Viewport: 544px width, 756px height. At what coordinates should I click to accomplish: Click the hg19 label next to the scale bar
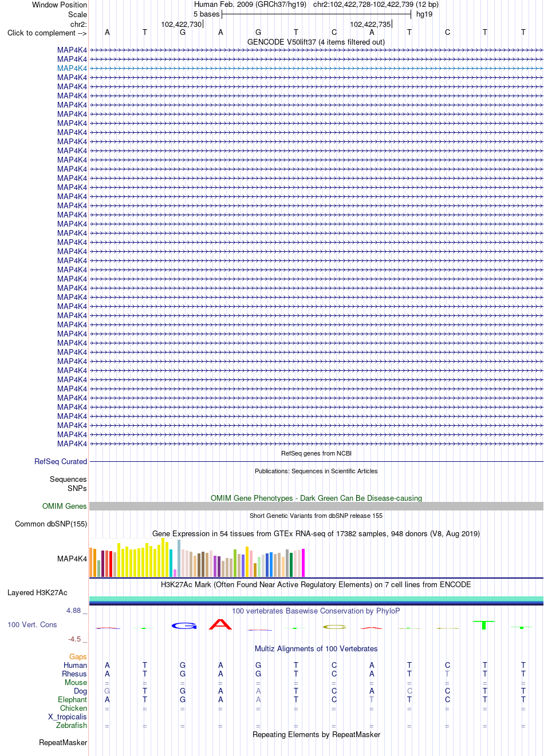click(424, 14)
